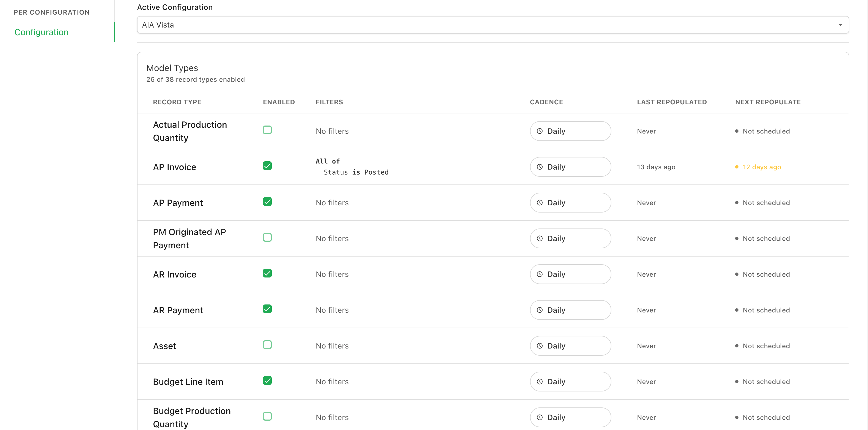Uncheck the AP Payment enabled checkbox
This screenshot has height=430, width=868.
pos(267,202)
